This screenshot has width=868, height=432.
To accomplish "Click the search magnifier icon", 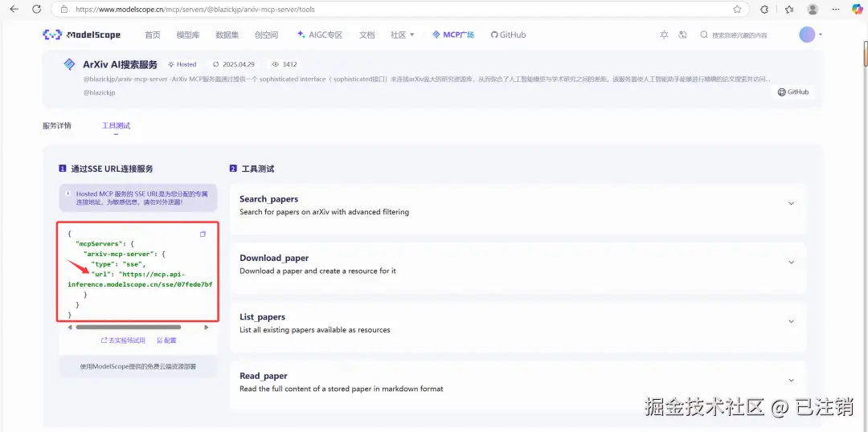I will pyautogui.click(x=704, y=35).
